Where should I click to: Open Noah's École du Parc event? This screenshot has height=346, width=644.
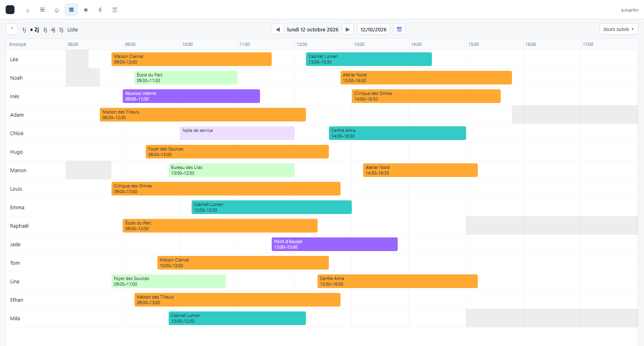tap(186, 78)
